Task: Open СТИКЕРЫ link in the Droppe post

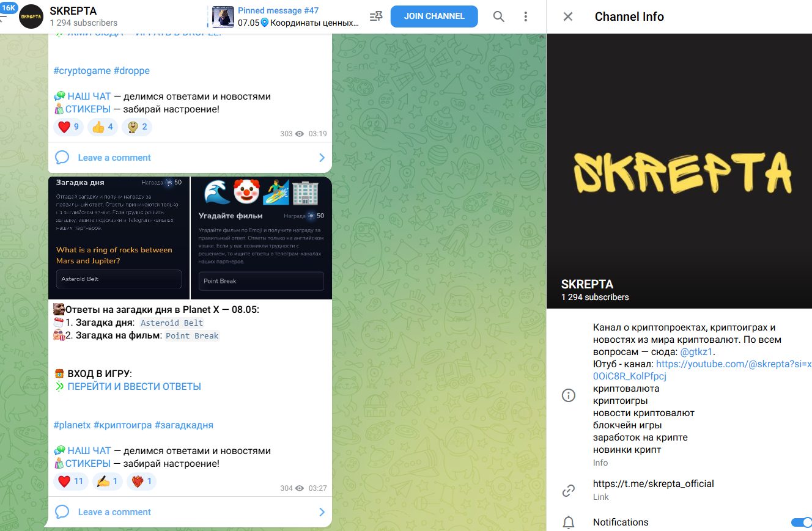Action: (x=88, y=109)
